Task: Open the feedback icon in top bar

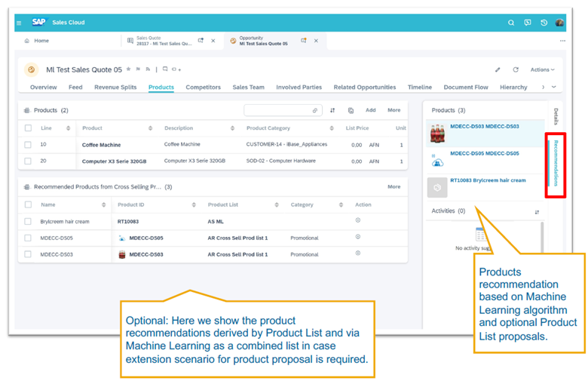Action: tap(527, 23)
